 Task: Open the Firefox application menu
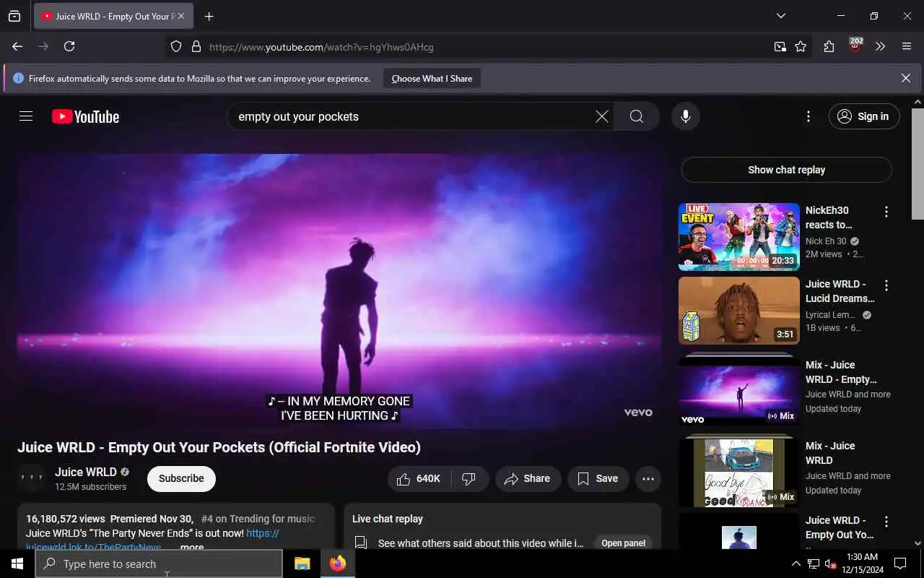coord(907,47)
